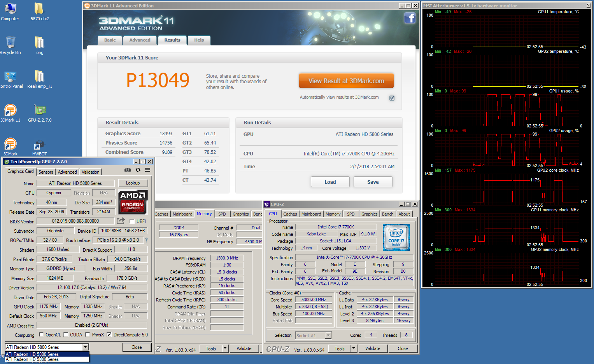Select first ATI Radeon HD 5800 Series entry
Viewport: 594px width, 364px height.
(x=47, y=354)
